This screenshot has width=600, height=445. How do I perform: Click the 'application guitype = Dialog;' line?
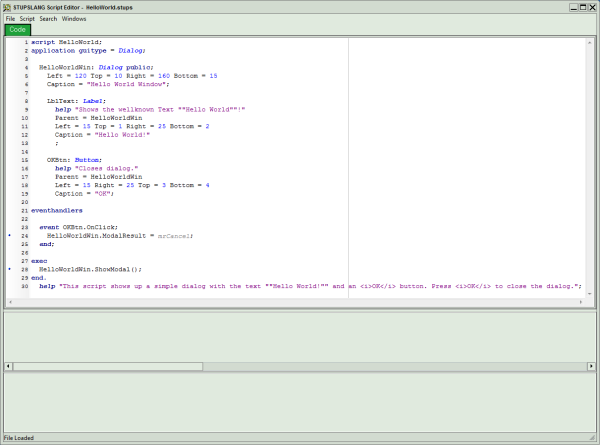[88, 51]
